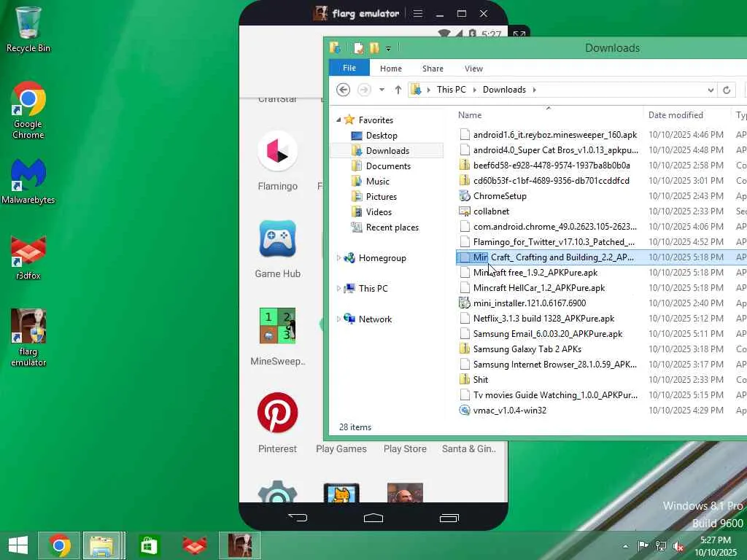The width and height of the screenshot is (747, 560).
Task: Click the Back arrow in Downloads explorer
Action: click(x=343, y=90)
